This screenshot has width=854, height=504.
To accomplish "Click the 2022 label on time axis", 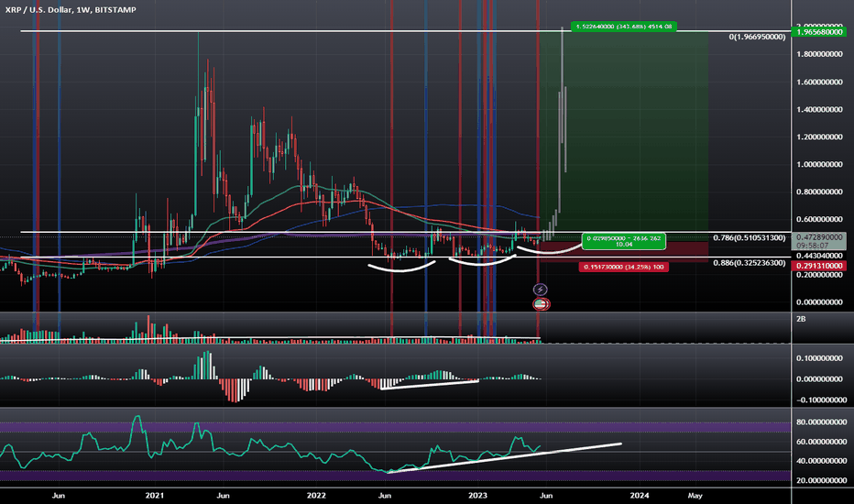I will tap(316, 496).
